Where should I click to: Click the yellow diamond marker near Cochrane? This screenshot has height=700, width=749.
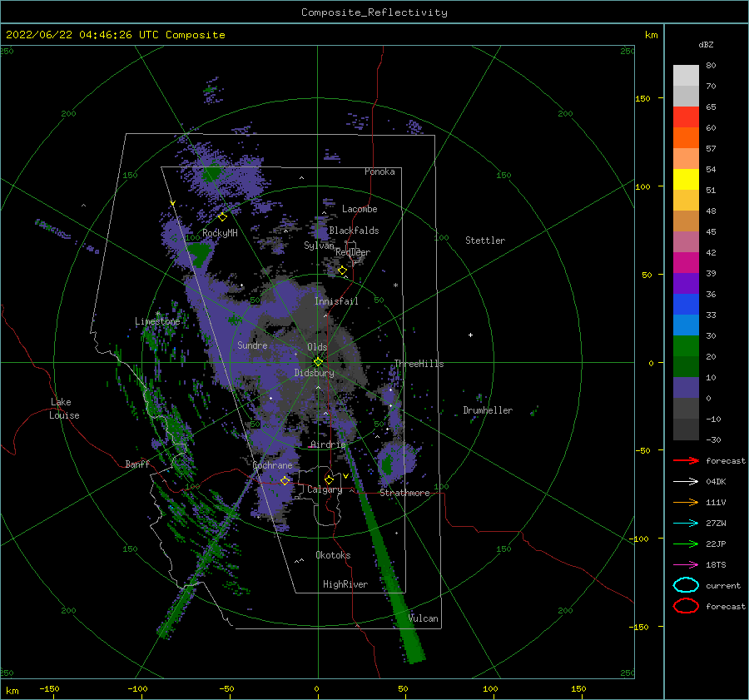coord(285,480)
